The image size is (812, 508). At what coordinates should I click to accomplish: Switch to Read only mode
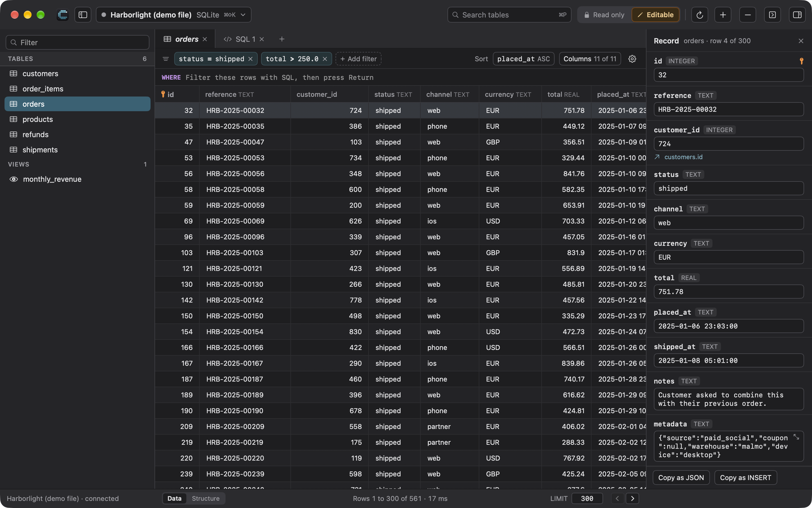click(x=604, y=15)
